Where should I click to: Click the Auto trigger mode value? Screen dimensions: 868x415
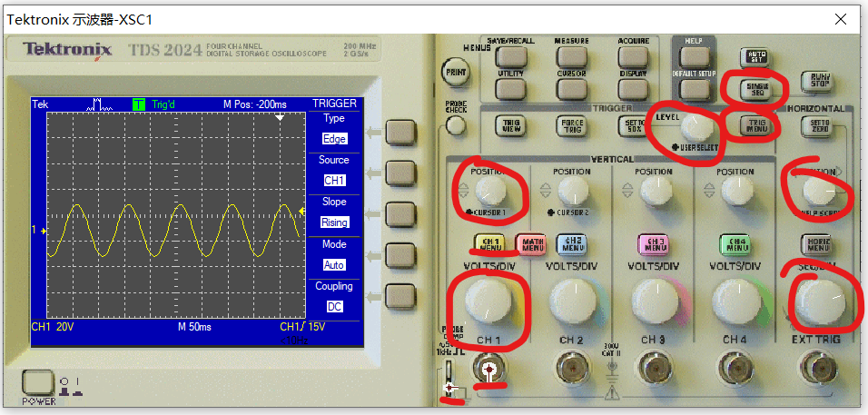334,265
